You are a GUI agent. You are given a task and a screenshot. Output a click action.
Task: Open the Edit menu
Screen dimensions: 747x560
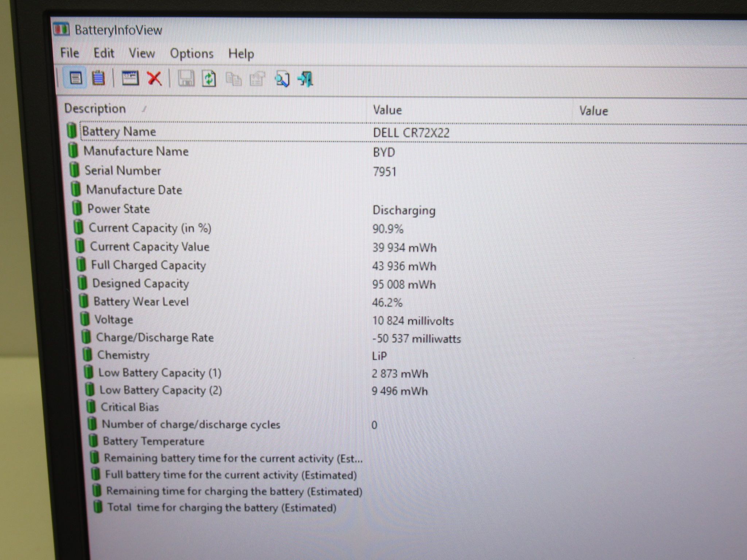(104, 53)
